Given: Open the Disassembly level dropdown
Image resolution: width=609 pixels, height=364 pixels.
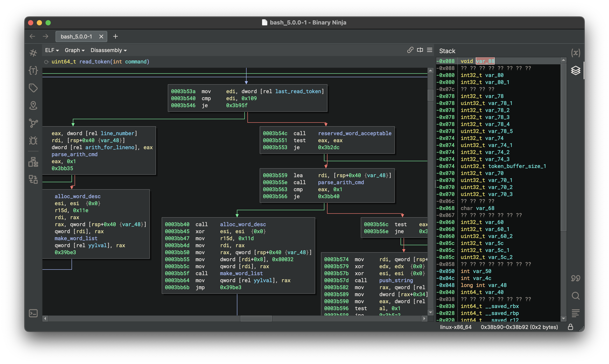Looking at the screenshot, I should coord(108,50).
